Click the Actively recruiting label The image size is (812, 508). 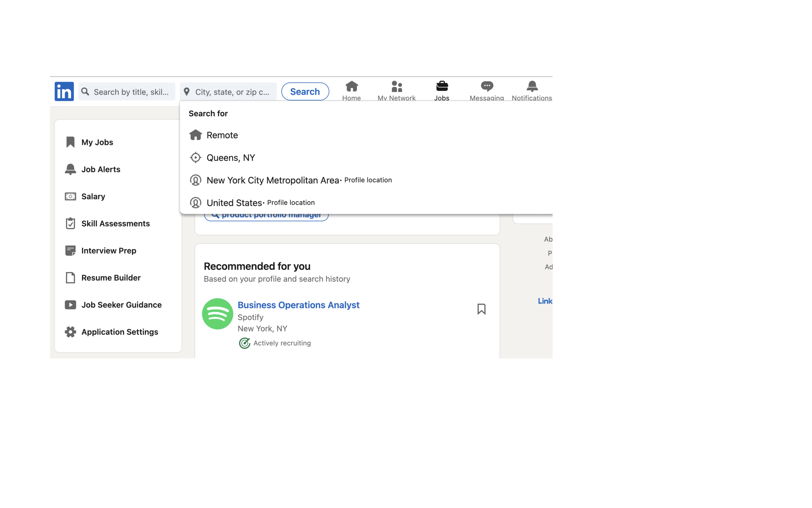pos(282,343)
